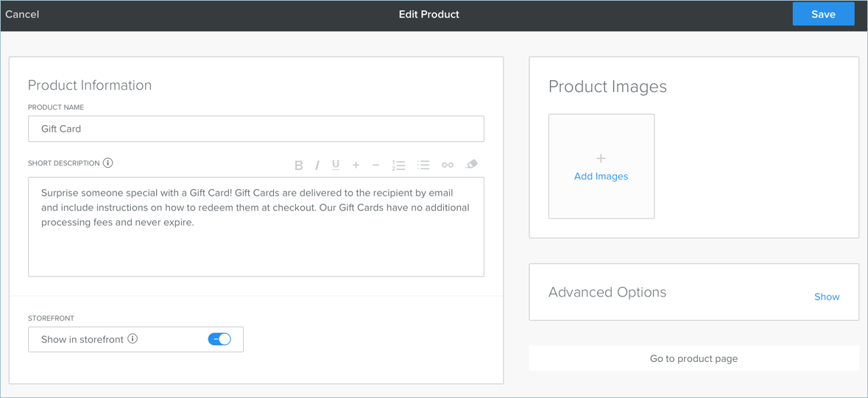This screenshot has height=398, width=868.
Task: Insert a bulleted list in description
Action: pyautogui.click(x=423, y=165)
